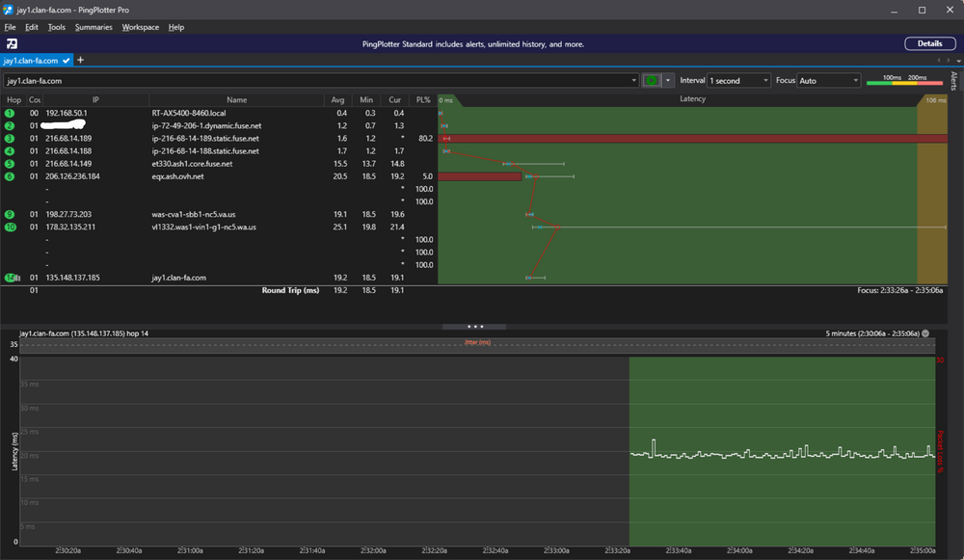Add a new target tab with plus icon
Viewport: 964px width, 560px height.
[81, 61]
